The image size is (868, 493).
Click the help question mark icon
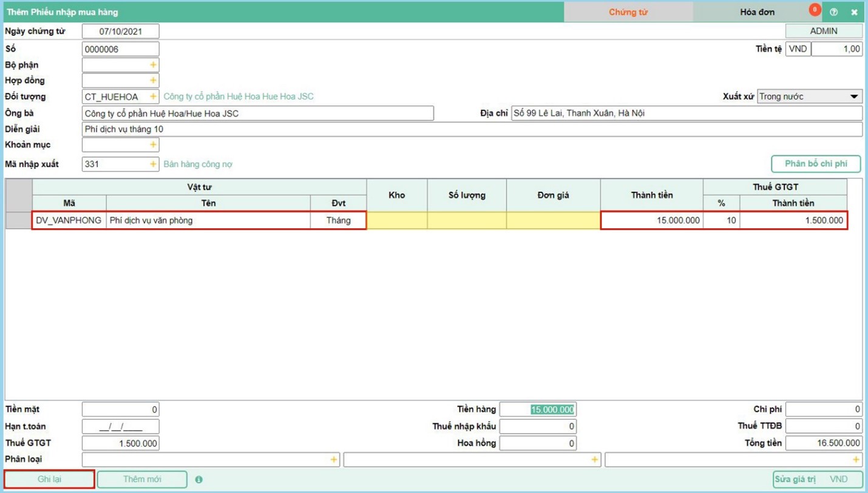[833, 12]
